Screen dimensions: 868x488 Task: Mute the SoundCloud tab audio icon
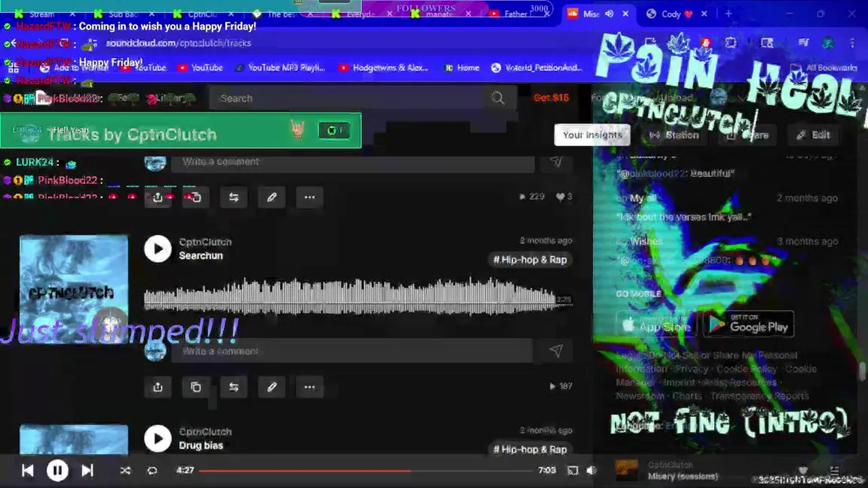pyautogui.click(x=608, y=14)
